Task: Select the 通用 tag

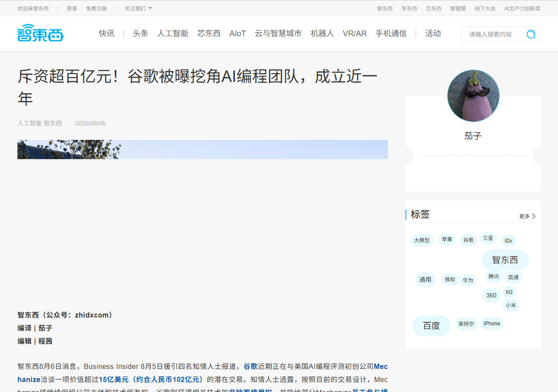Action: (x=425, y=280)
